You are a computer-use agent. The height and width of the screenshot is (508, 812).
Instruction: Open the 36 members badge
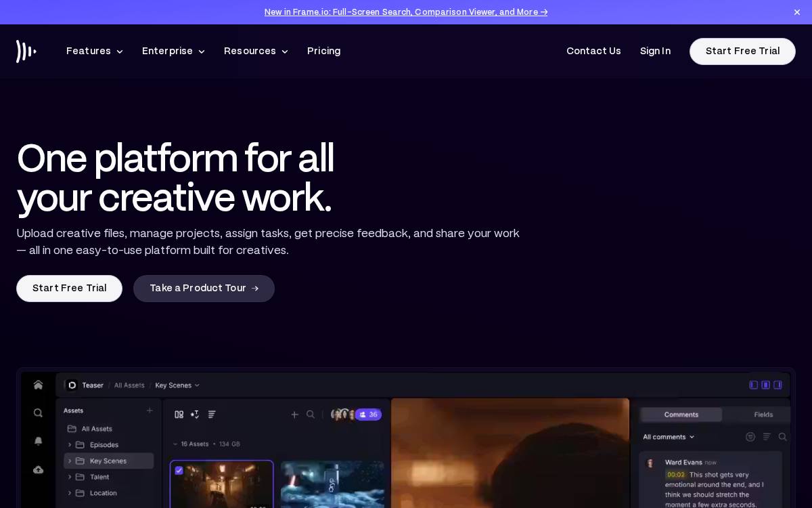[369, 415]
